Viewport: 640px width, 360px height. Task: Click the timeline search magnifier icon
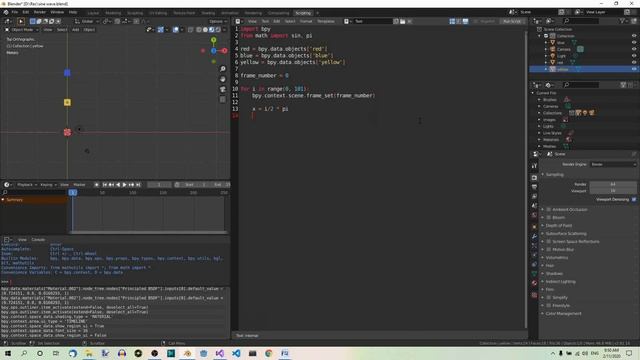(5, 192)
